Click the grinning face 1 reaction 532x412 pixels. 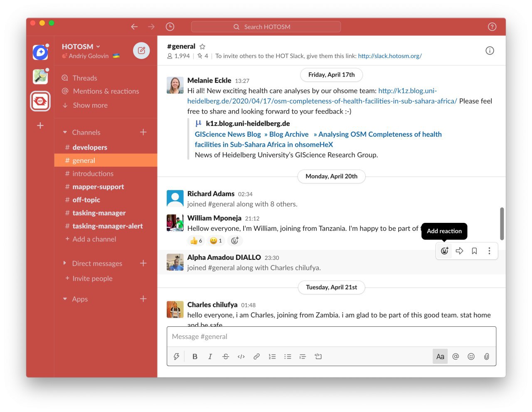(216, 241)
